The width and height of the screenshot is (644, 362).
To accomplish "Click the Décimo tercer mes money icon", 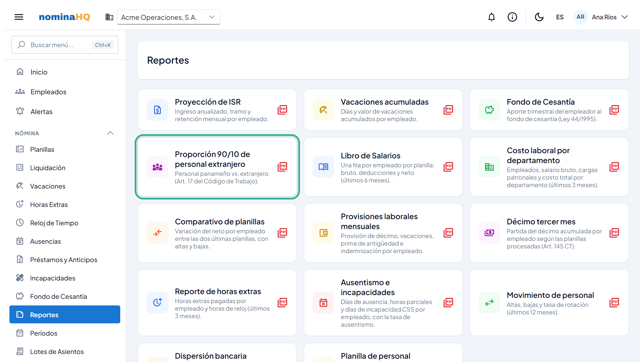I will click(x=489, y=233).
